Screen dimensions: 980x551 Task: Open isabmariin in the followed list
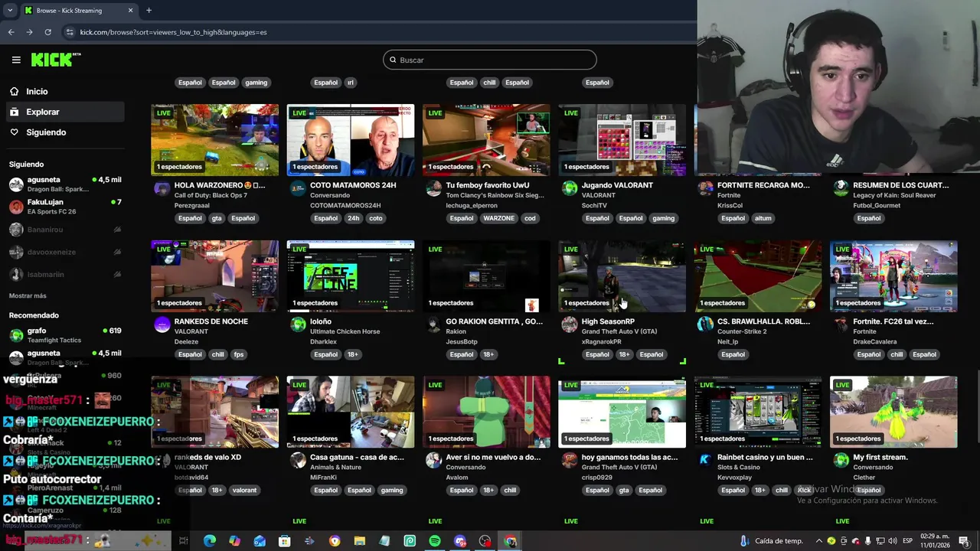click(x=65, y=274)
